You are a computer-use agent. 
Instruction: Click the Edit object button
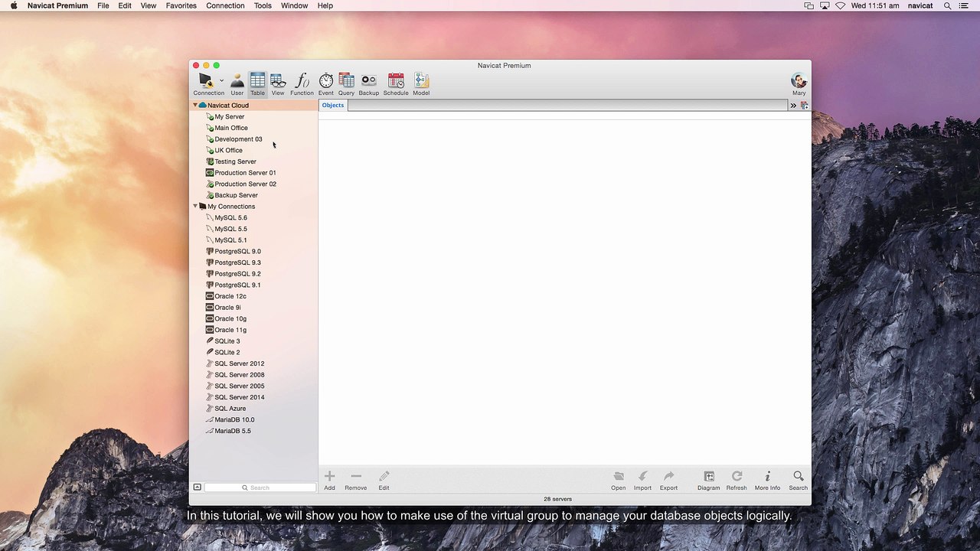click(384, 480)
